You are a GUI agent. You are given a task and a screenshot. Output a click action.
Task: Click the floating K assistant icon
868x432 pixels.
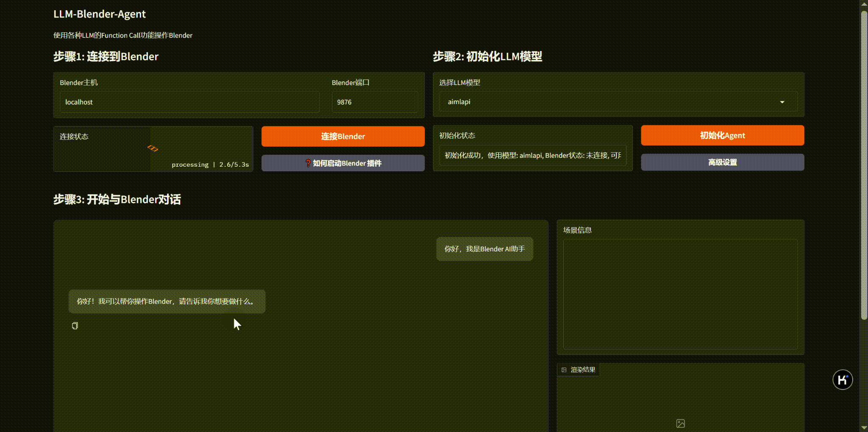842,380
